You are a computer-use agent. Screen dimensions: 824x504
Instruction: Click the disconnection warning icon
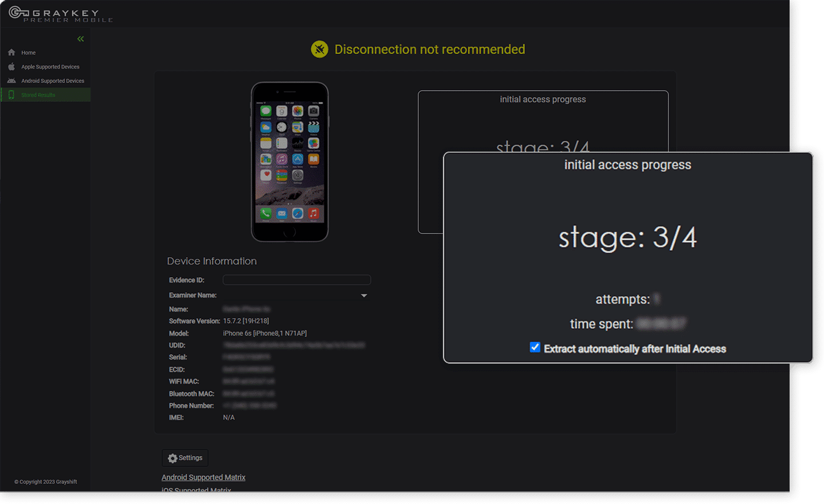pyautogui.click(x=319, y=49)
